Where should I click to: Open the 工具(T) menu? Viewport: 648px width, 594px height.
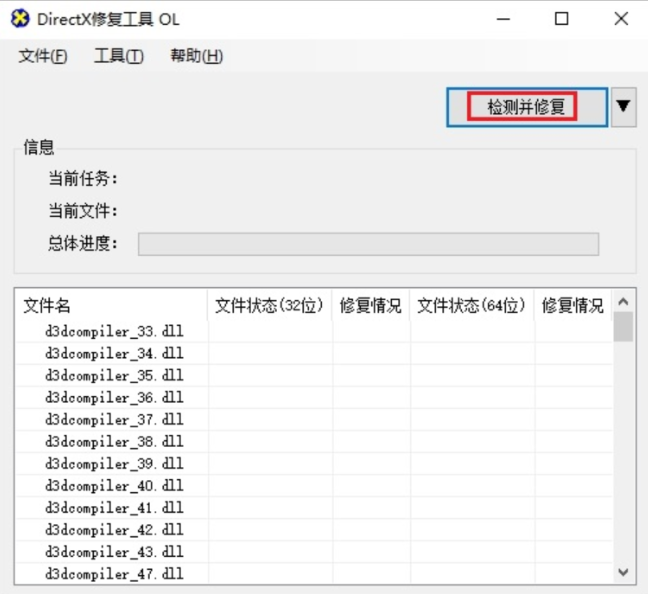pyautogui.click(x=119, y=56)
